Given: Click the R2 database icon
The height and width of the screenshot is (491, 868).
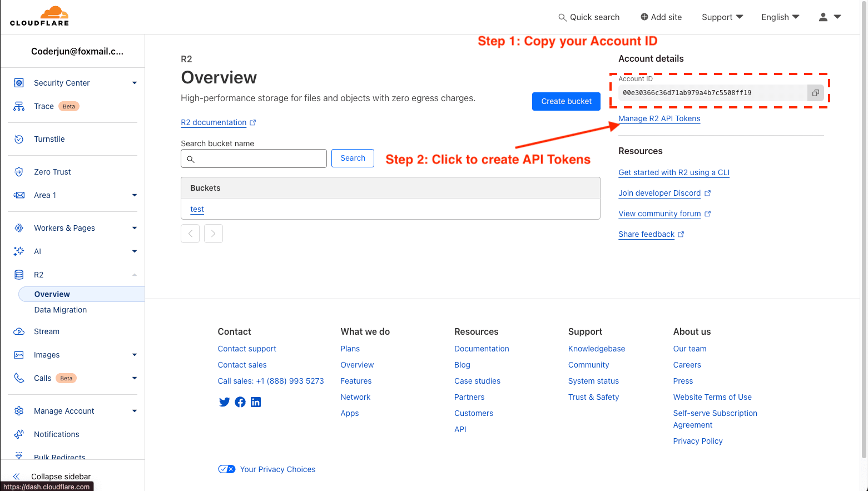Looking at the screenshot, I should (19, 275).
